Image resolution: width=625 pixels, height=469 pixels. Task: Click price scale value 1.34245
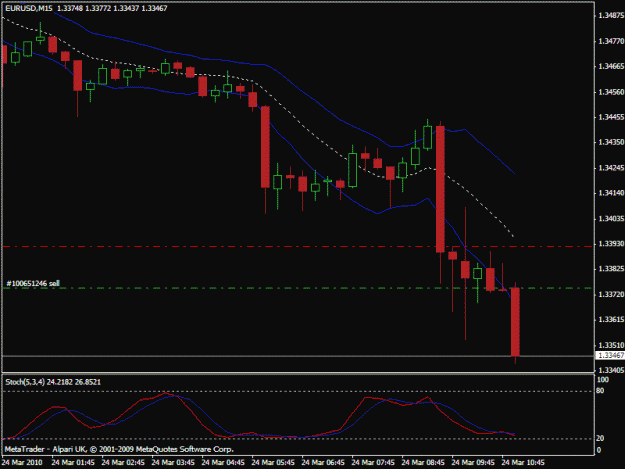pos(611,168)
